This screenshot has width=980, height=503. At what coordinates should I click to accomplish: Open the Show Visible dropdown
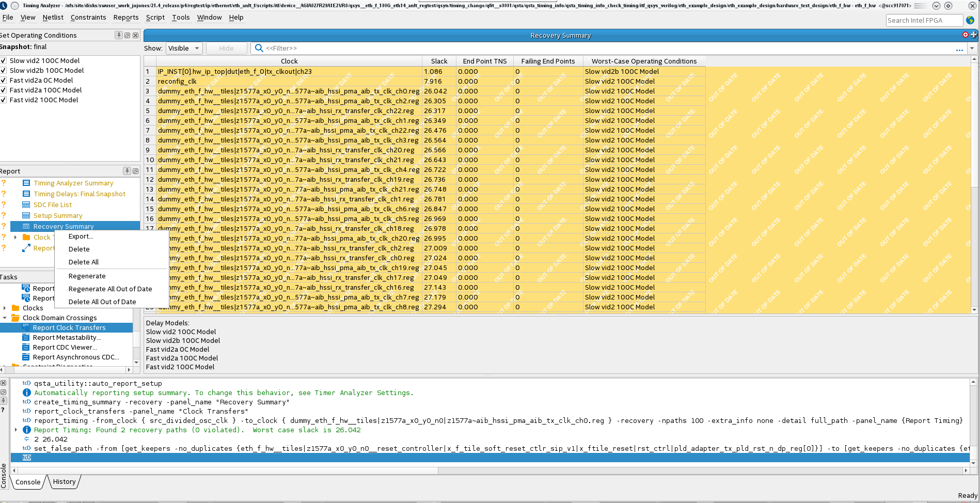tap(184, 48)
